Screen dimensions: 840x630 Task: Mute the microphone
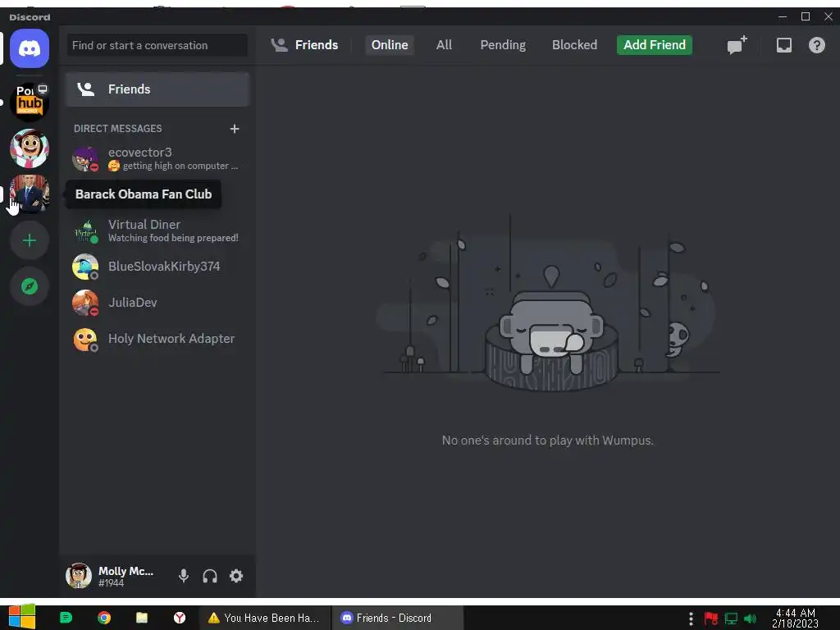pyautogui.click(x=183, y=576)
